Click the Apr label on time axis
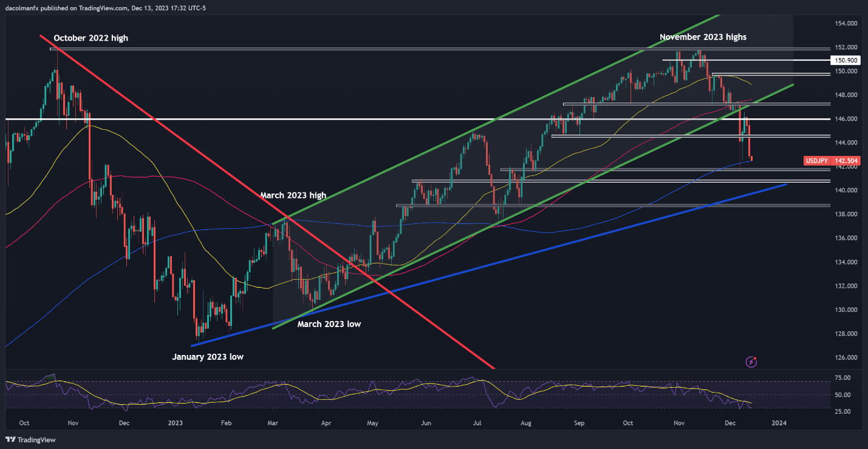This screenshot has width=868, height=449. (325, 423)
